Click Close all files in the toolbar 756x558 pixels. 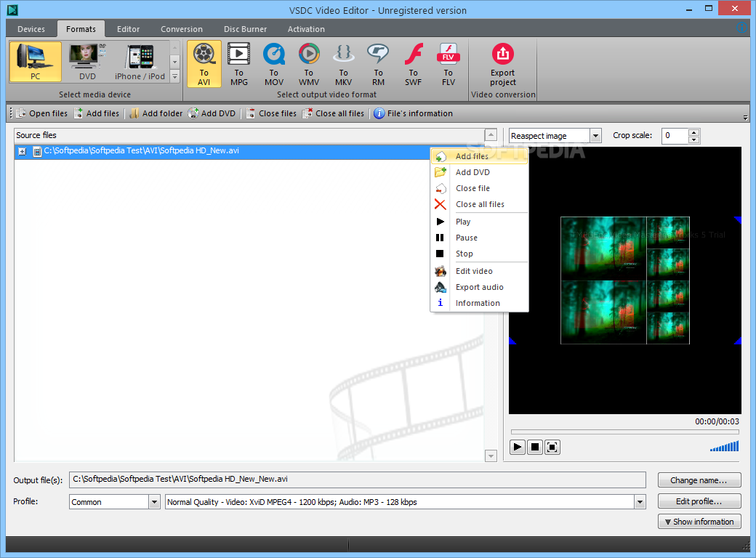click(333, 113)
